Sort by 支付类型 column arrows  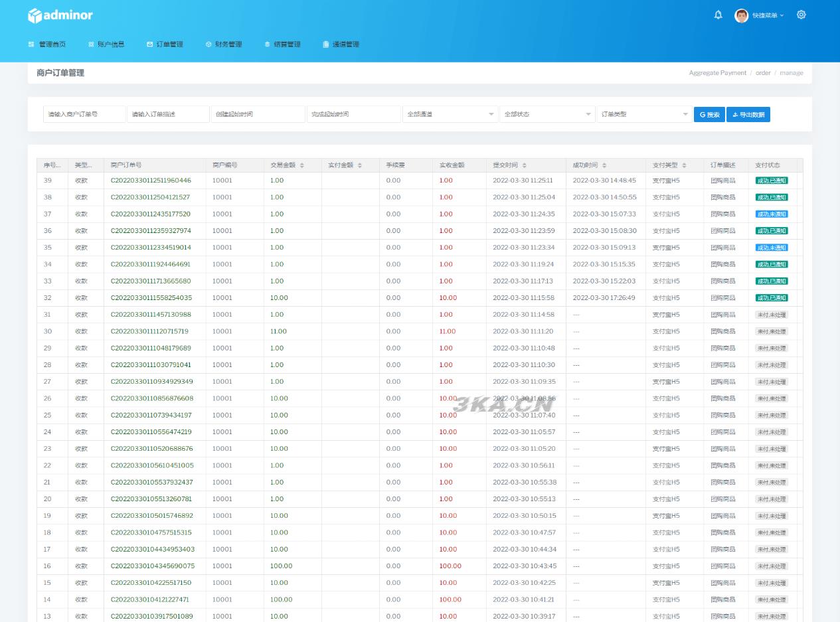[685, 165]
